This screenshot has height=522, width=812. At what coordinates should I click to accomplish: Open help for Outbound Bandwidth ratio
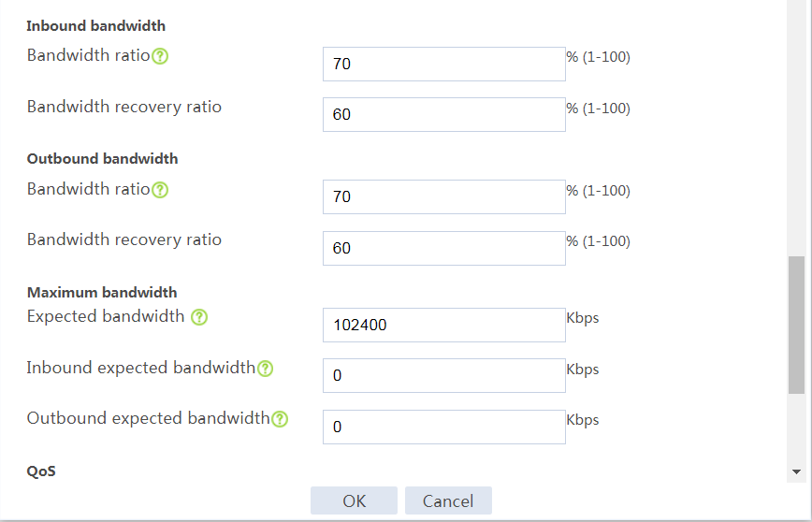160,190
